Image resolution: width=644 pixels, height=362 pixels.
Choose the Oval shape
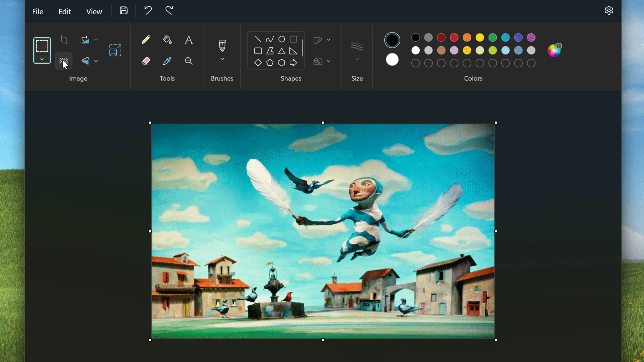282,39
